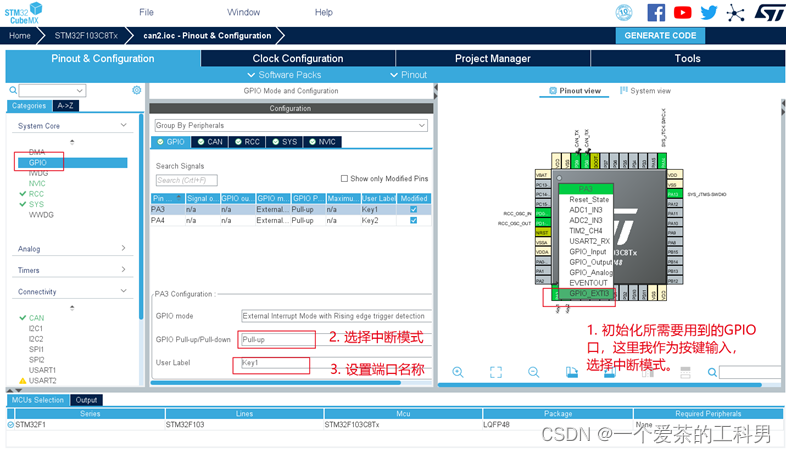Click the Search Signals input field
This screenshot has height=453, width=786.
tap(186, 180)
